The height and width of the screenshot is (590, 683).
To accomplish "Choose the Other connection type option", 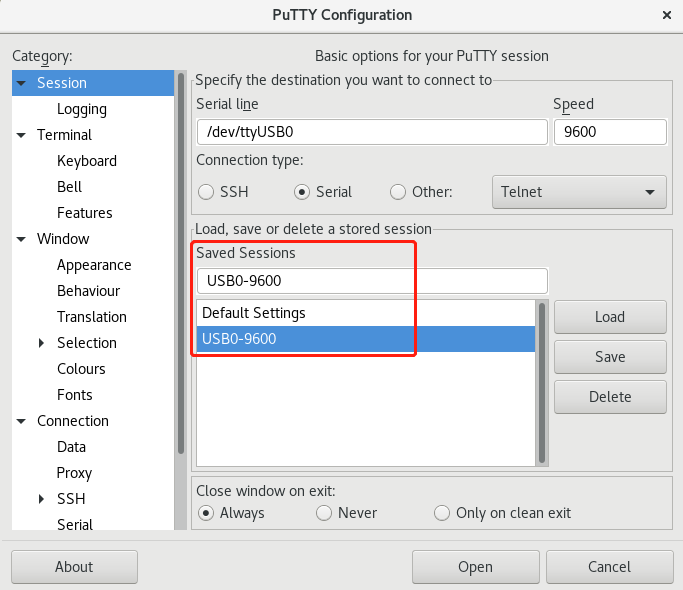I will (398, 192).
